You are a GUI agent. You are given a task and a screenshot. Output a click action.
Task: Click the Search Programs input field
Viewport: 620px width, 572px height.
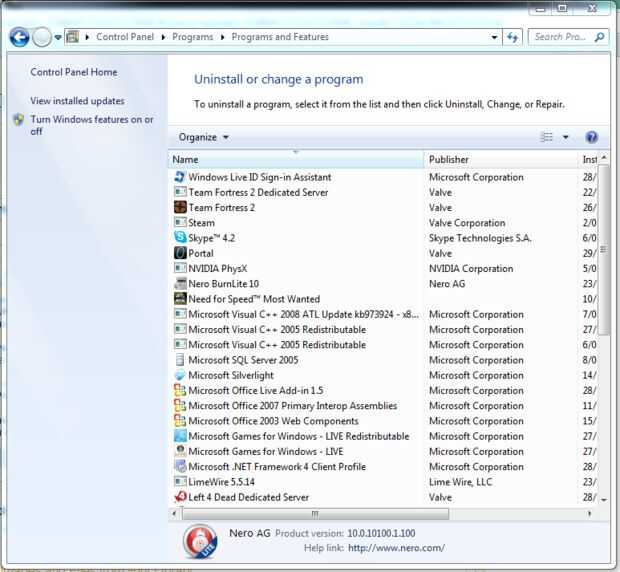(561, 37)
